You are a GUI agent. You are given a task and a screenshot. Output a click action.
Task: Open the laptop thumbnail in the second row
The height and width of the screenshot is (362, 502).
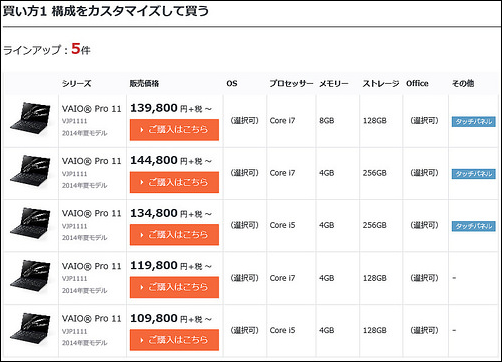pos(31,171)
